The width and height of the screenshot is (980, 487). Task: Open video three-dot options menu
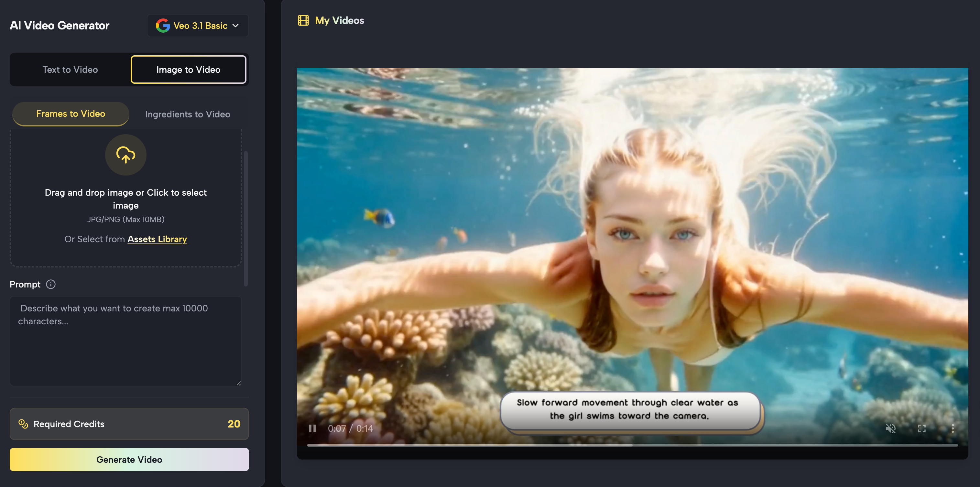[x=952, y=428]
